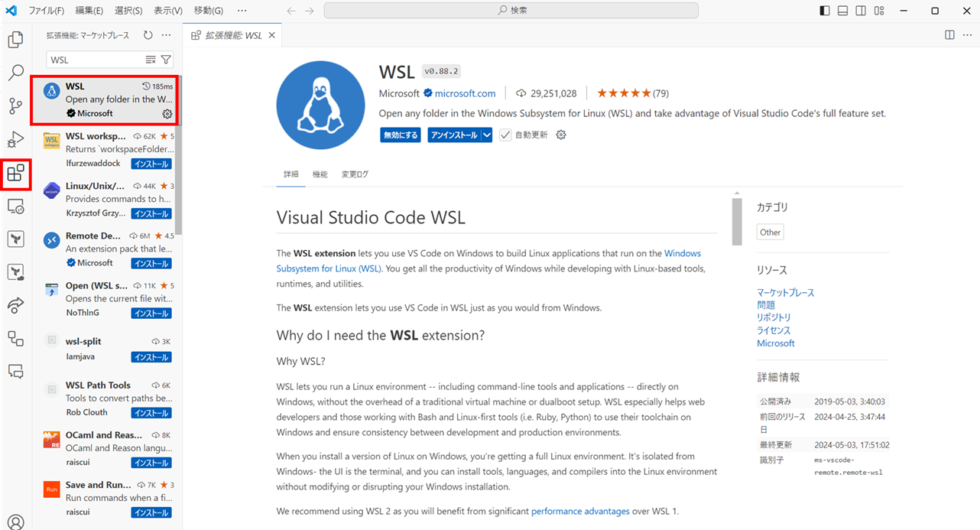Open the chat icon in activity bar

[15, 371]
